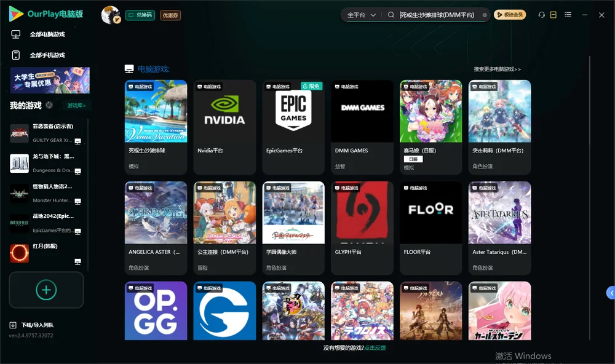Click the 兑换码 redeem code button
615x364 pixels.
click(x=140, y=15)
